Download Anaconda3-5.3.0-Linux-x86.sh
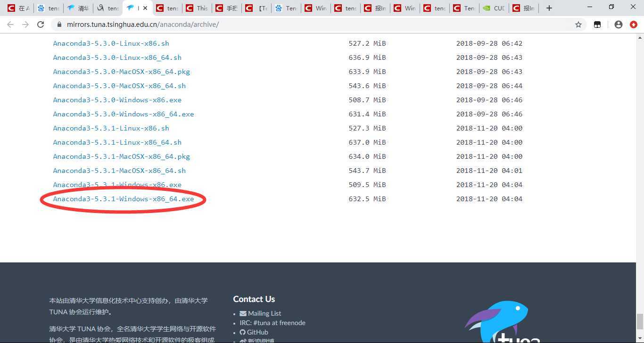 click(111, 43)
